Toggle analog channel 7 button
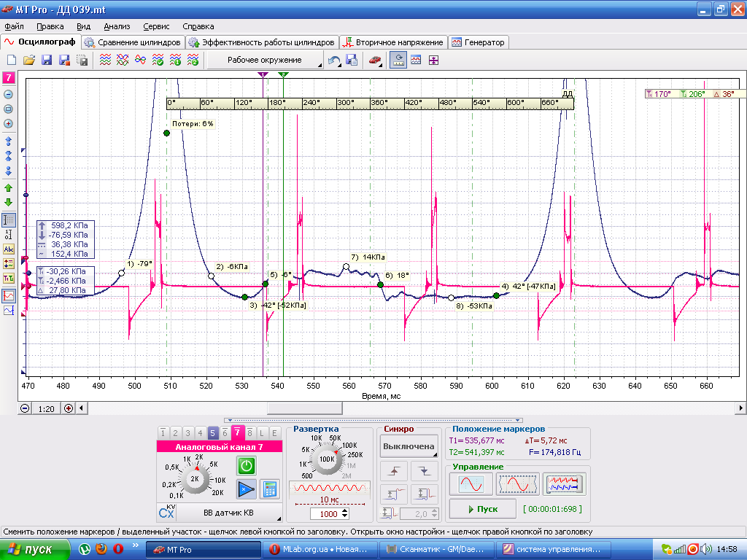The width and height of the screenshot is (747, 560). pos(237,432)
